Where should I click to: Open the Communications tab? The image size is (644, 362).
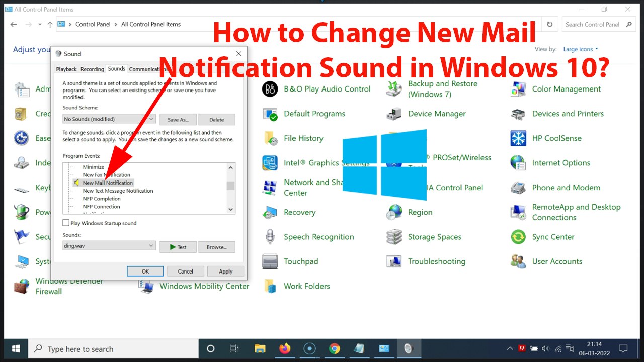point(147,69)
